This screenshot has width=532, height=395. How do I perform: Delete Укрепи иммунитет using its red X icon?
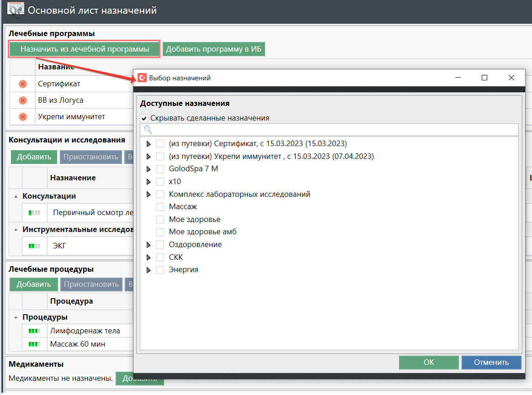pyautogui.click(x=23, y=117)
